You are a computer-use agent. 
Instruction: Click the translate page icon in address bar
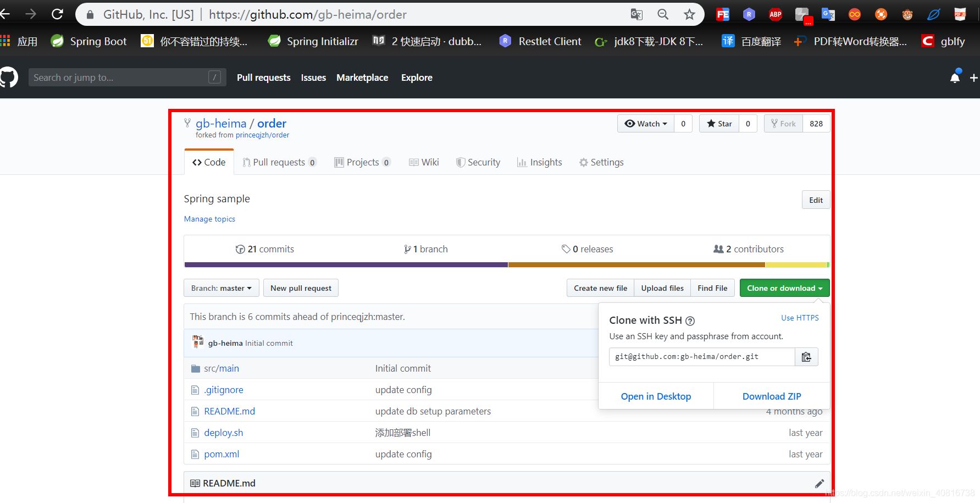[636, 14]
